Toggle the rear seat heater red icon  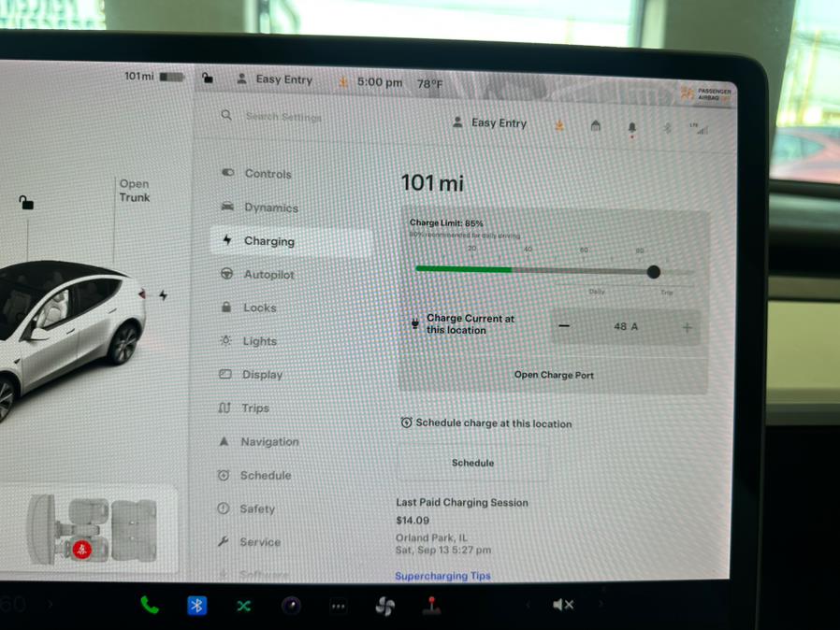click(82, 550)
